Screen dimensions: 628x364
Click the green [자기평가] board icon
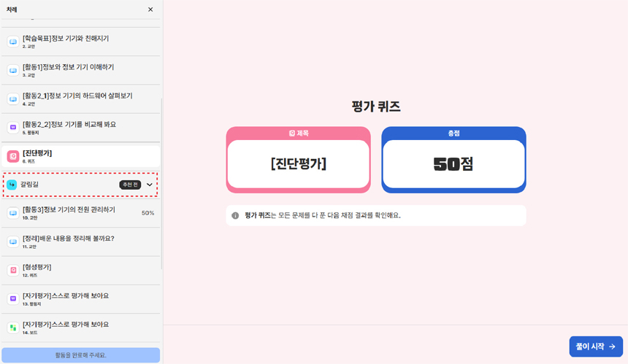(13, 328)
